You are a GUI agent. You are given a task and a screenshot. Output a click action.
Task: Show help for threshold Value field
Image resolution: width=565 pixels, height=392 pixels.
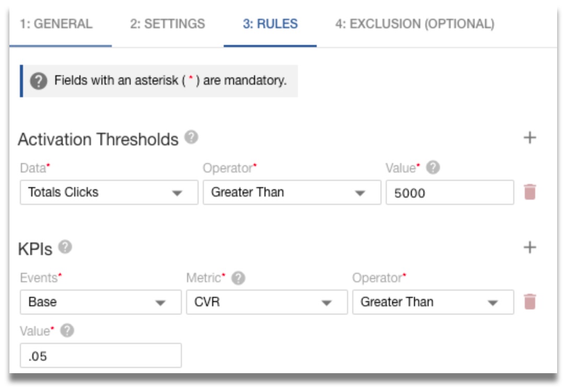(x=433, y=168)
